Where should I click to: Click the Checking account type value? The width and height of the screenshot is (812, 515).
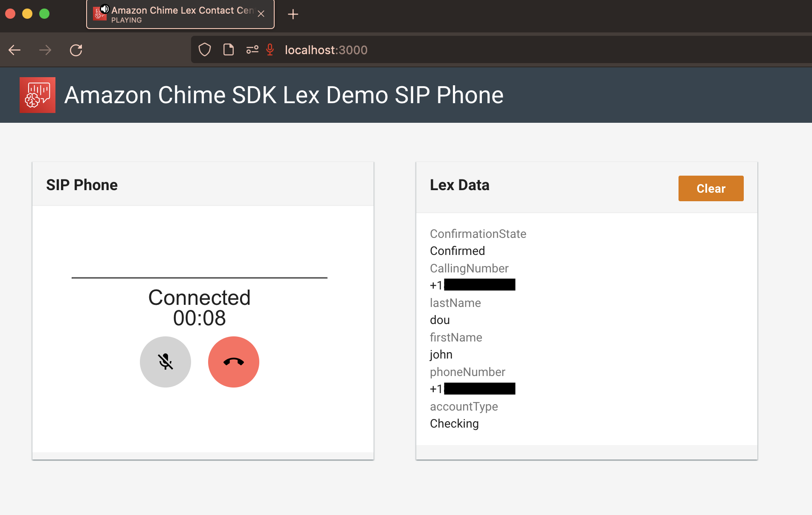coord(454,423)
